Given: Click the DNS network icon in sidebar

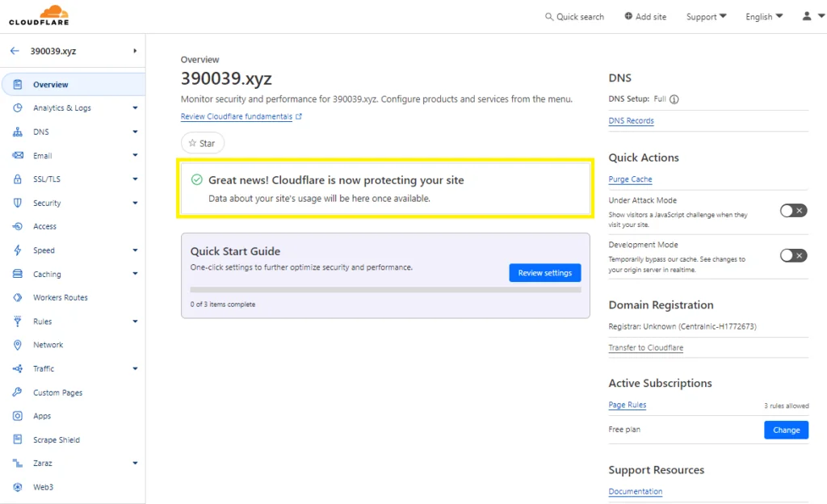Looking at the screenshot, I should pyautogui.click(x=18, y=132).
